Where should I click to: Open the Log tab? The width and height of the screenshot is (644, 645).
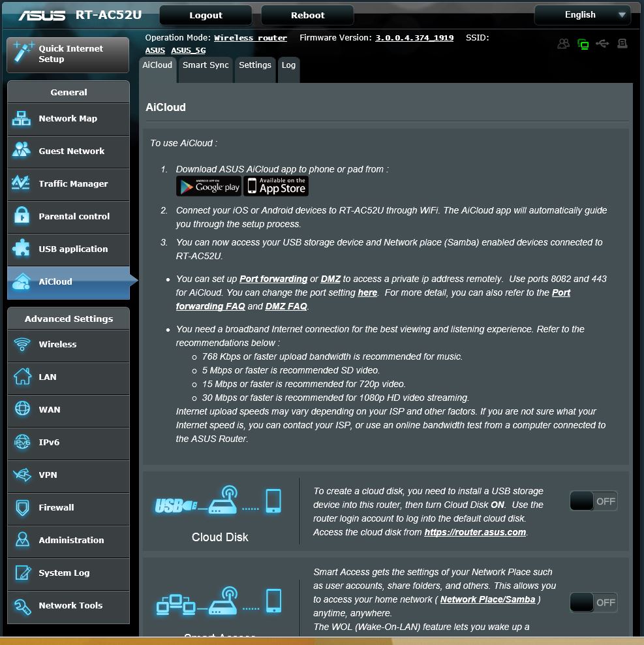[288, 69]
